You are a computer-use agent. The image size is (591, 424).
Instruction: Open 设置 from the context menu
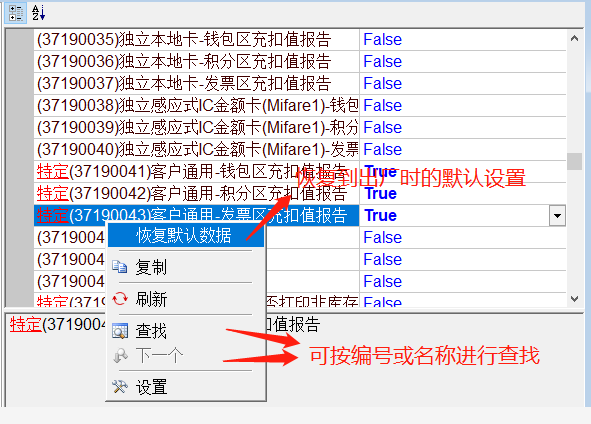pyautogui.click(x=151, y=387)
